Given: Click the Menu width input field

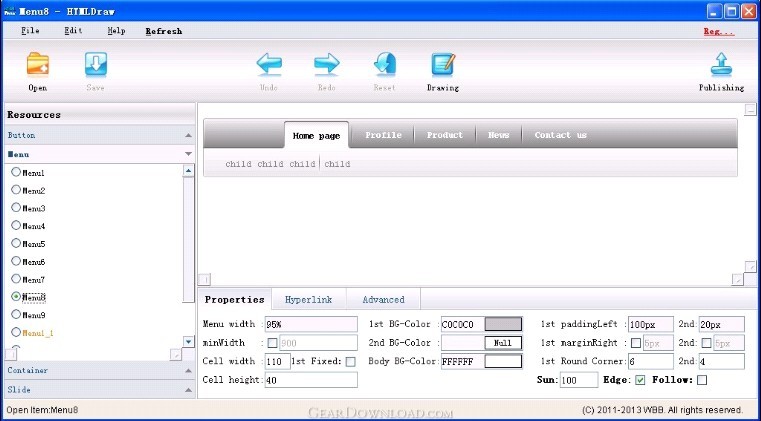Looking at the screenshot, I should point(311,324).
